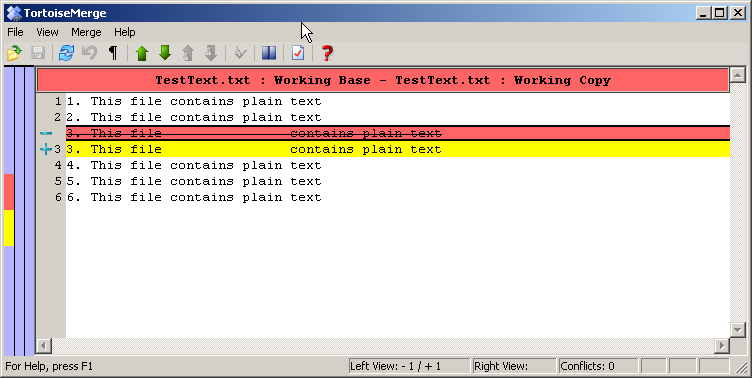Close the TortoiseMerge window
The width and height of the screenshot is (752, 378).
click(737, 13)
